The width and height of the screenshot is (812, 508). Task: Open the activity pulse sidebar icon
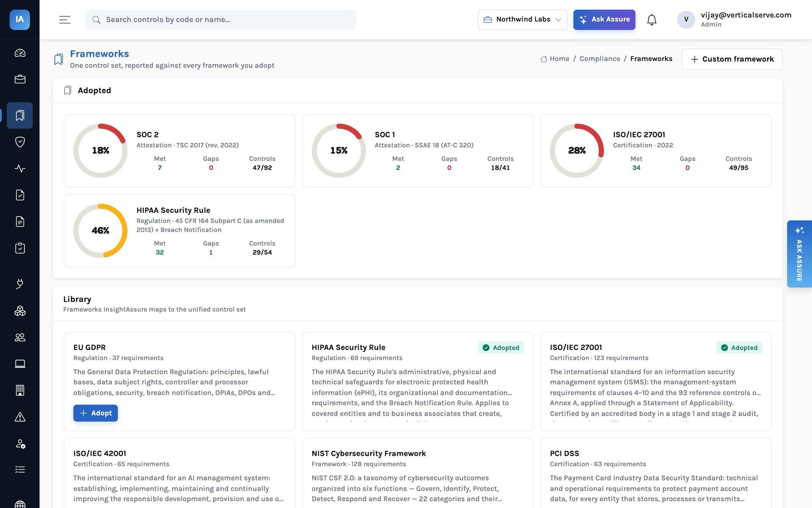tap(20, 168)
